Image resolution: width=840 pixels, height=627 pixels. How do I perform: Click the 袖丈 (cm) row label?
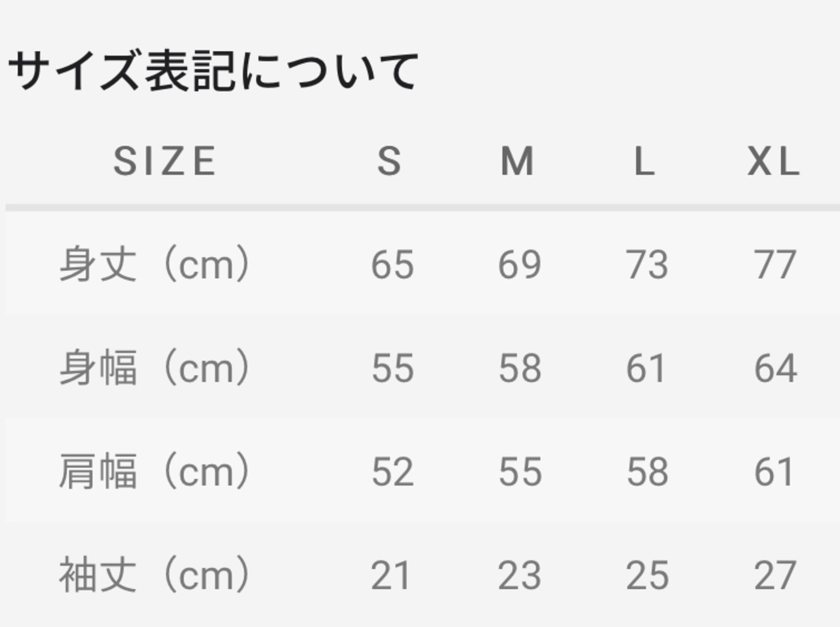coord(155,575)
